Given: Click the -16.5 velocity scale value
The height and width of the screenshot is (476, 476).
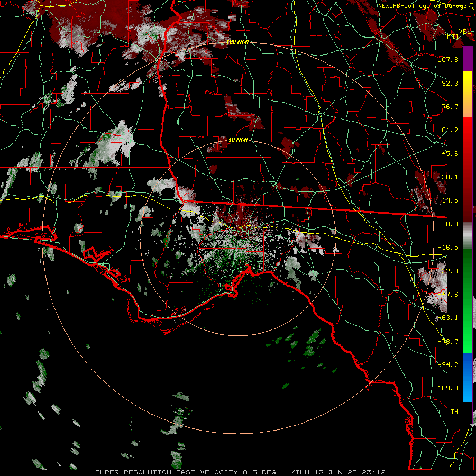Looking at the screenshot, I should [448, 248].
